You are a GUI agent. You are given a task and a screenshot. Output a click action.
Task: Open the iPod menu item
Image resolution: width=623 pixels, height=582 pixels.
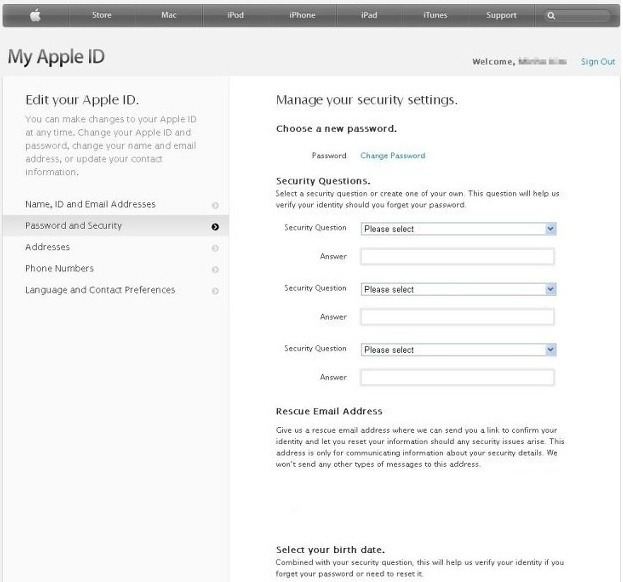[x=235, y=15]
